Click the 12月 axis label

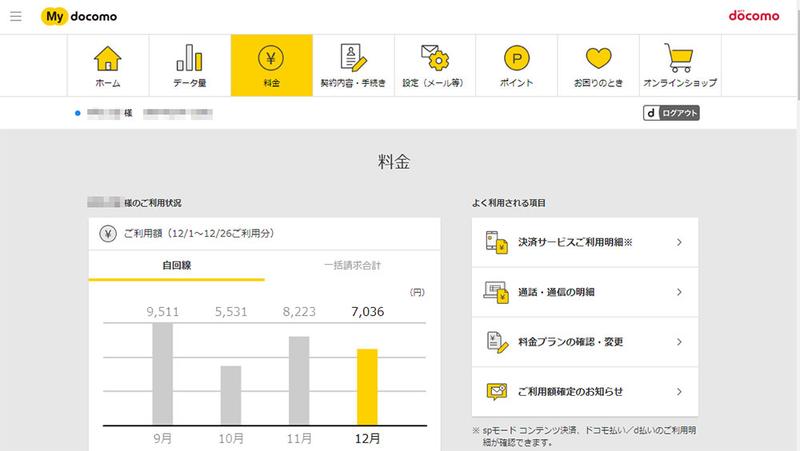tap(367, 438)
